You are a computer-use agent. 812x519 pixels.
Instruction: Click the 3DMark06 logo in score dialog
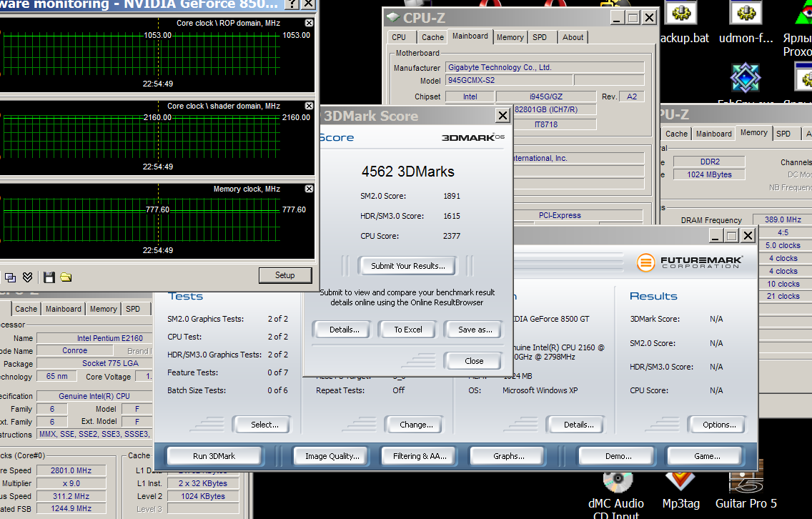pos(472,137)
